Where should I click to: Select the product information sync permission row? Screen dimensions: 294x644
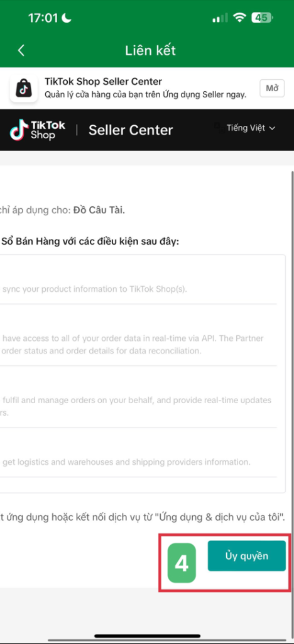coord(139,280)
